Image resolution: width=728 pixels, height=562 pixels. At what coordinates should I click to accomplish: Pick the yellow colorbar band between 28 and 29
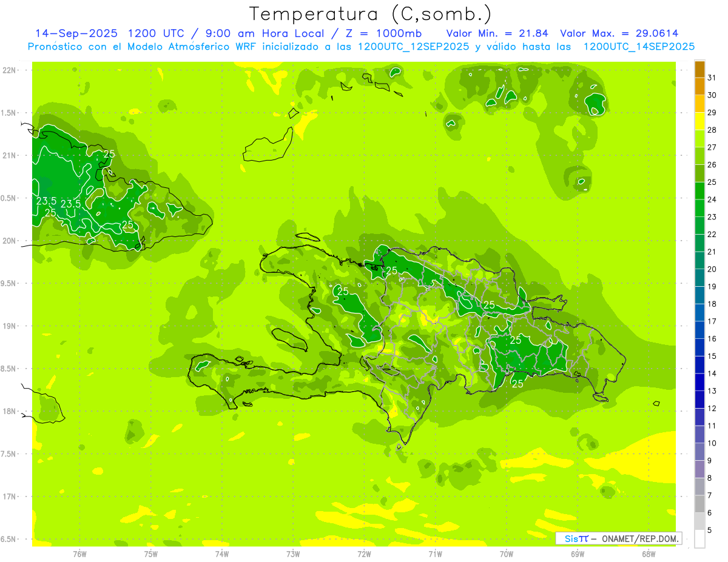point(700,121)
